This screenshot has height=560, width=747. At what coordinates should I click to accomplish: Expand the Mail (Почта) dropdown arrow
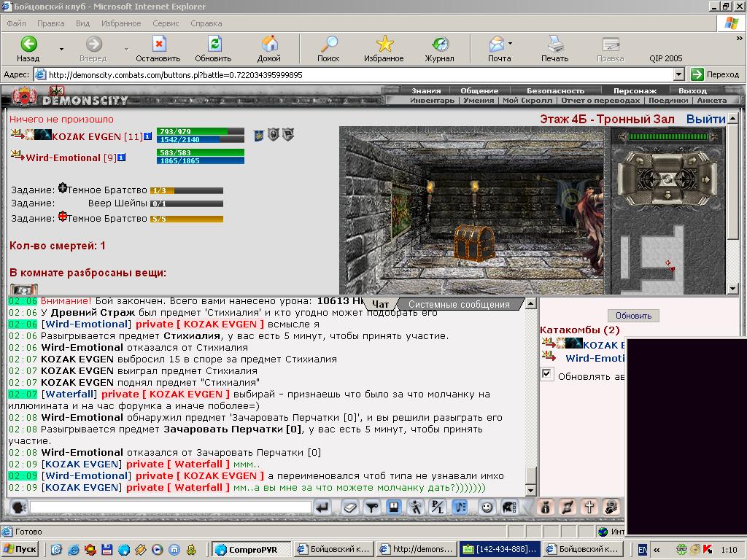click(x=510, y=43)
